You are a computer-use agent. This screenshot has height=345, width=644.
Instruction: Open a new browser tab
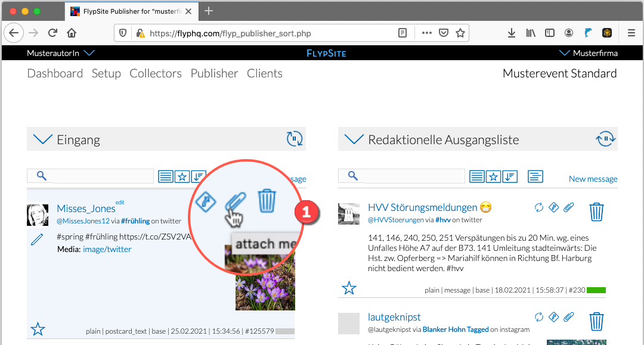click(209, 11)
